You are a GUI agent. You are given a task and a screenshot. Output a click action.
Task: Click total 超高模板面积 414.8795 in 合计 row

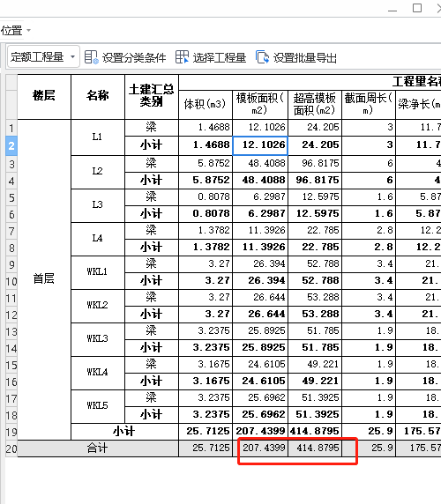pos(315,448)
